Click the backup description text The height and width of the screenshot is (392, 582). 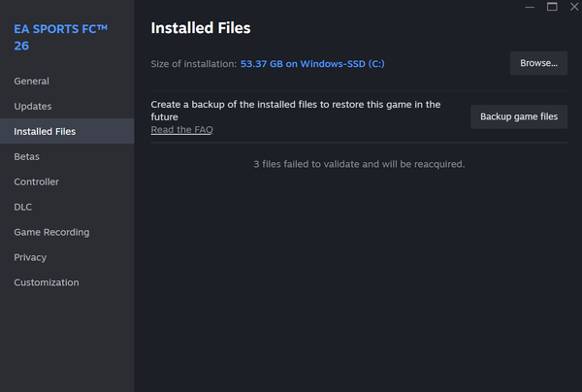coord(296,111)
